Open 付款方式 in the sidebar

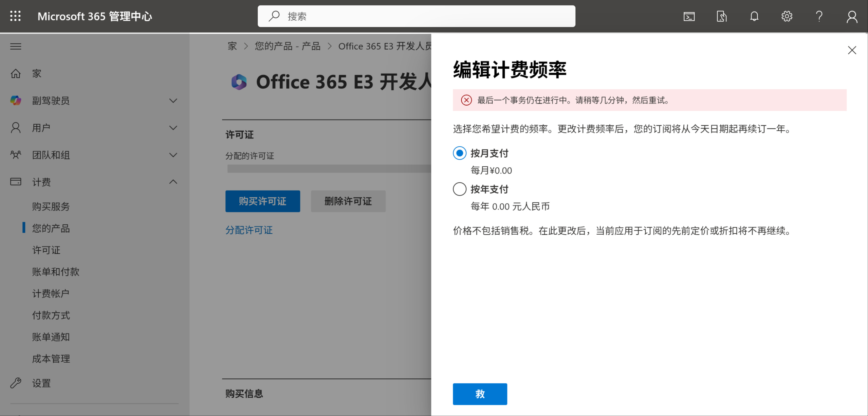[51, 315]
